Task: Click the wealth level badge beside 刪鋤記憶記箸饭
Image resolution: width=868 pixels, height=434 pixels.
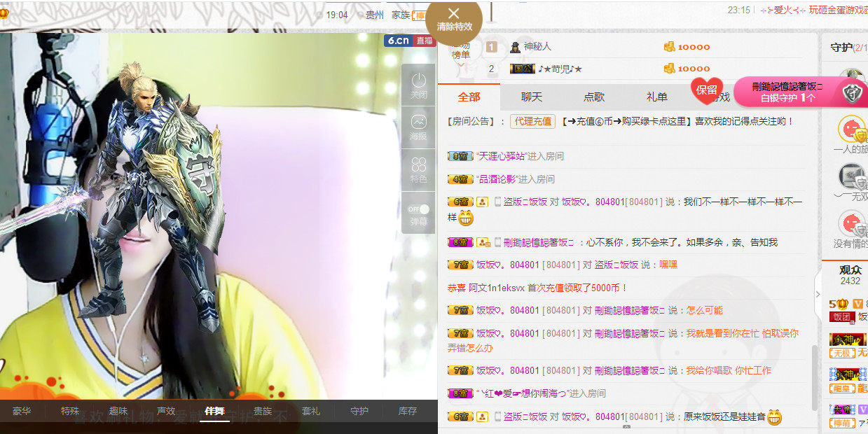Action: [x=460, y=242]
